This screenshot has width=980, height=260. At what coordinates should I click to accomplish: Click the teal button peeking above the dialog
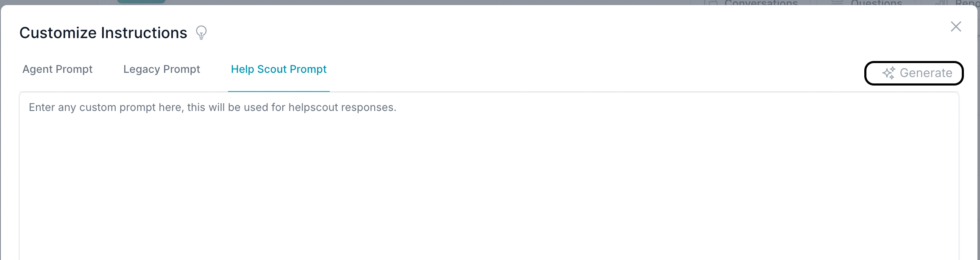click(141, 1)
